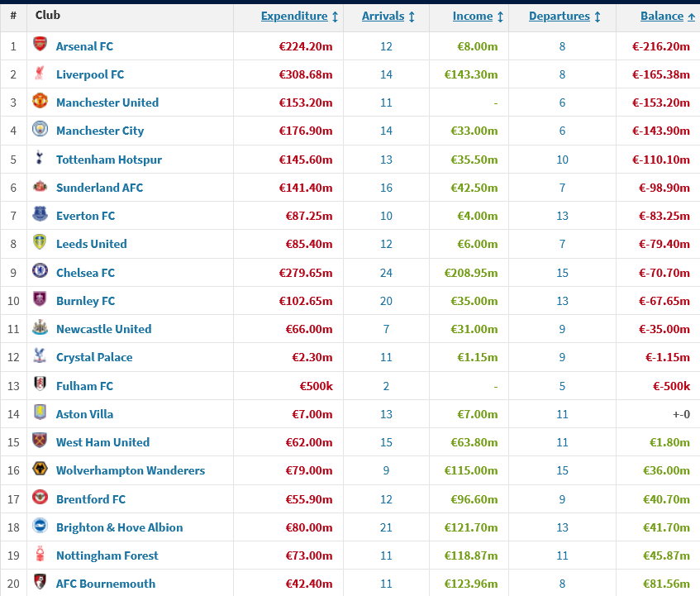Open the Wolverhampton Wanderers club link
The height and width of the screenshot is (596, 700).
[x=131, y=470]
